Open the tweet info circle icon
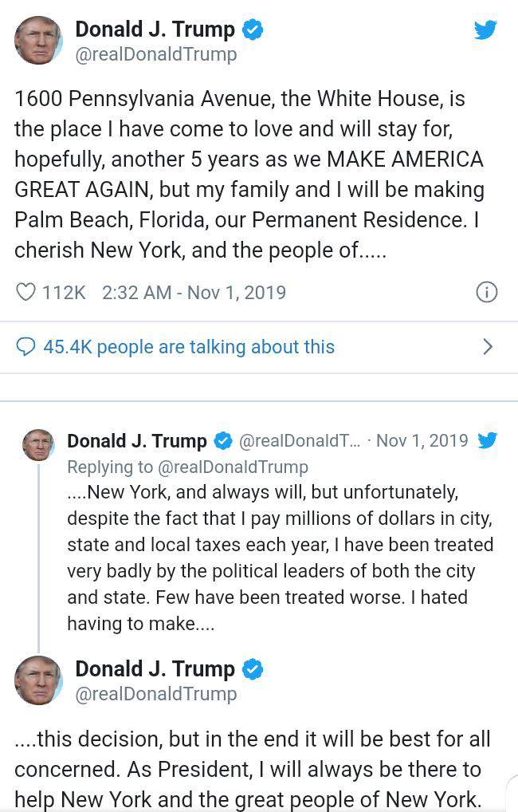518x812 pixels. coord(486,293)
